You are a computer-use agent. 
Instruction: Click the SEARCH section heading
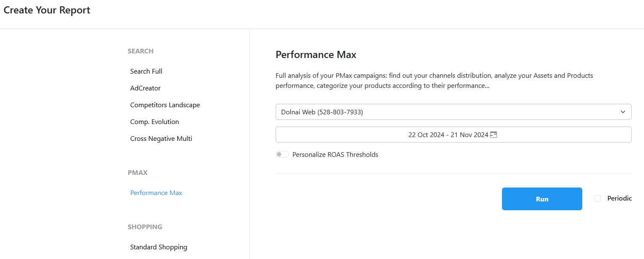coord(140,51)
